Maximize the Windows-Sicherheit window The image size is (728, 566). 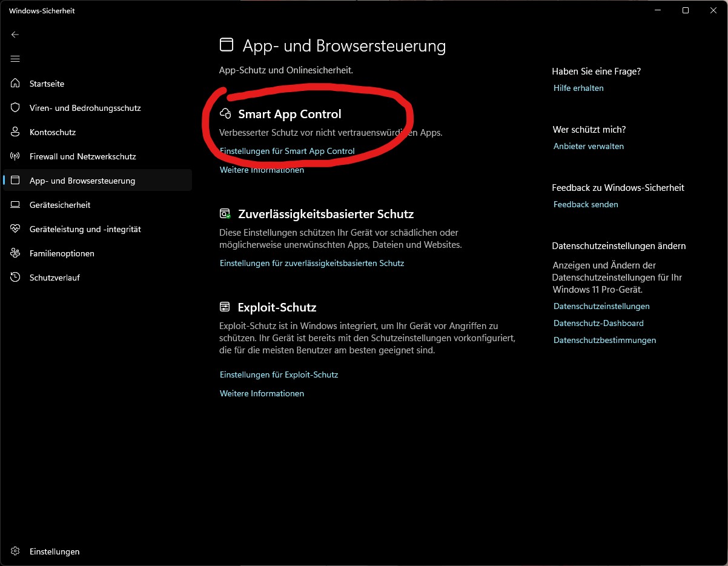pos(686,10)
